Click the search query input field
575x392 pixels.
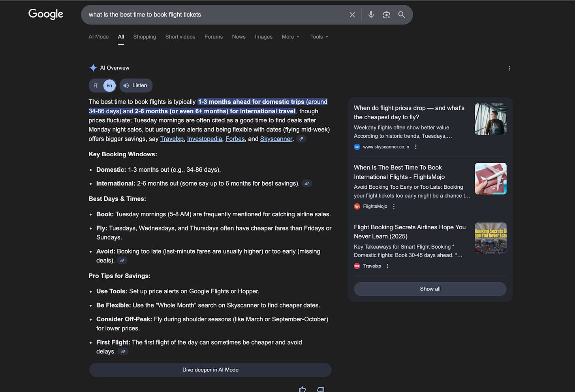(215, 15)
